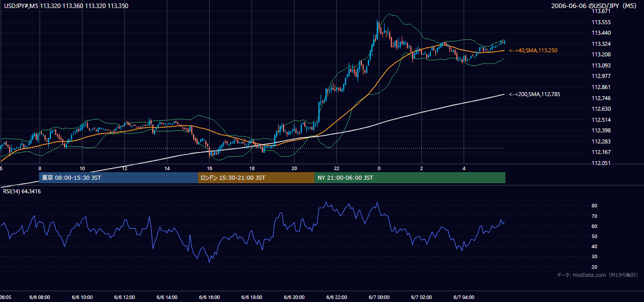This screenshot has width=644, height=302.
Task: Click RSI scale value 40
Action: pos(594,247)
